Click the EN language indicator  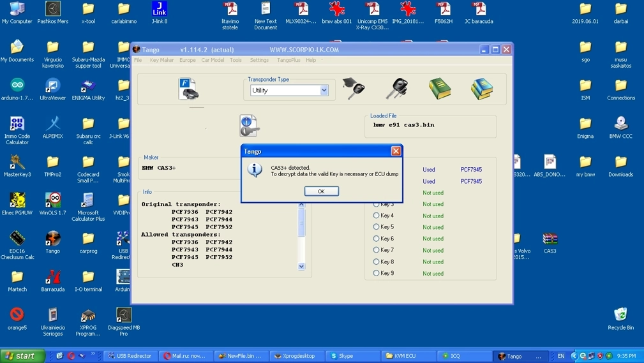560,356
